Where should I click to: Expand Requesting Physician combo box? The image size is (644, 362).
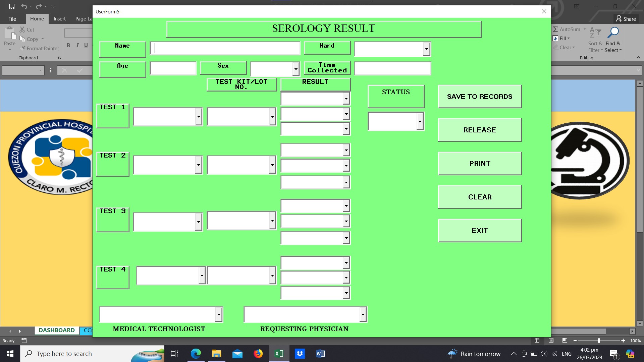click(363, 314)
